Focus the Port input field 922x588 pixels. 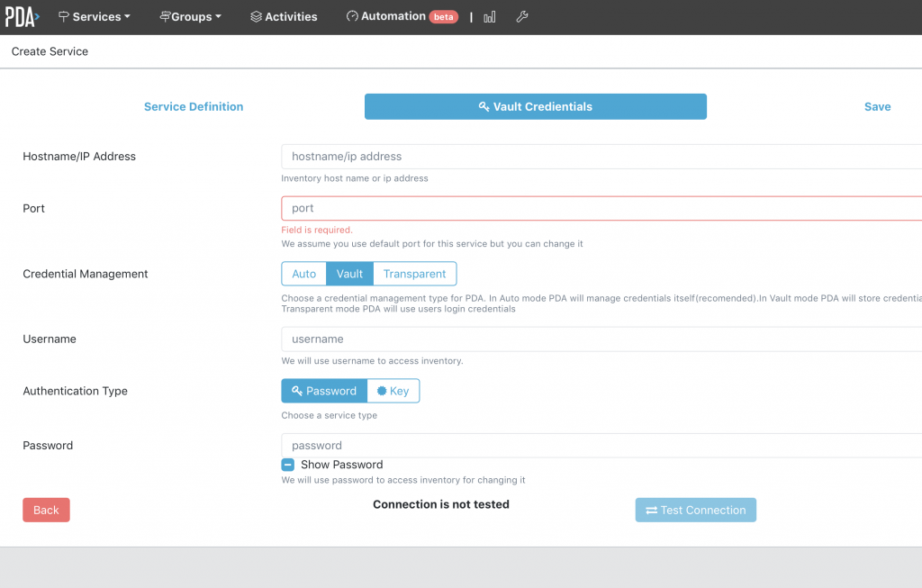(601, 208)
